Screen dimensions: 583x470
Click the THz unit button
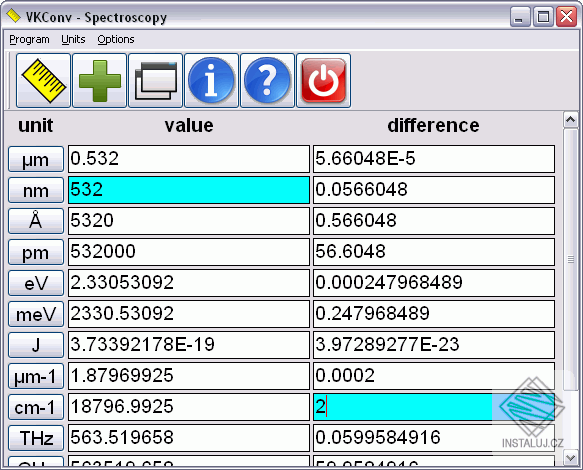coord(36,438)
